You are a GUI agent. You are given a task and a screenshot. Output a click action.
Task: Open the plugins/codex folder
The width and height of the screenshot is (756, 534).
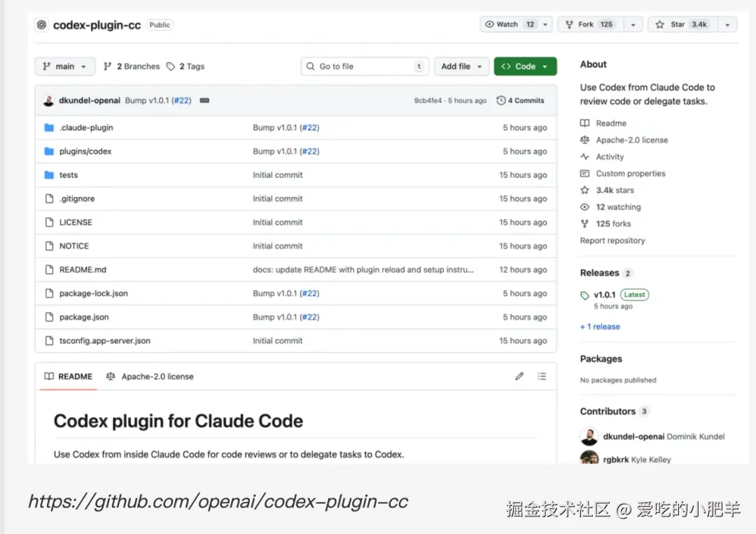pos(85,151)
